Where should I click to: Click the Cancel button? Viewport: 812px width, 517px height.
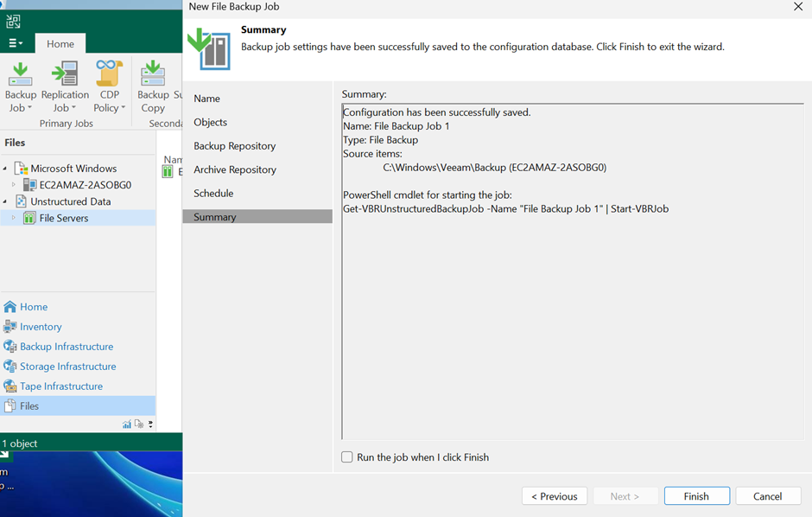point(767,495)
